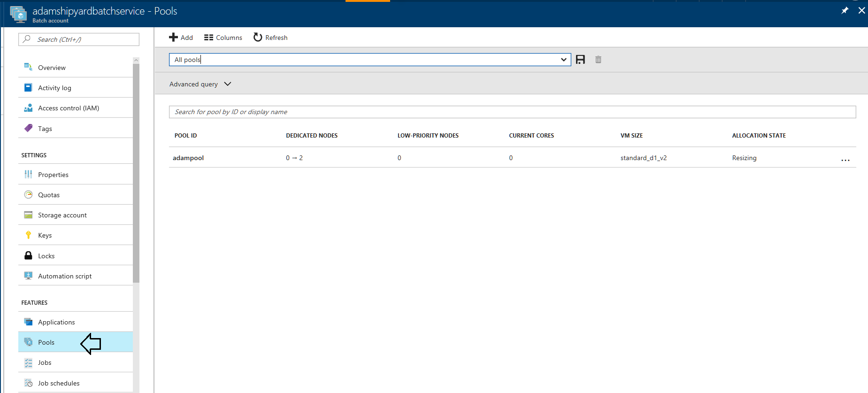The image size is (868, 393).
Task: Click the Batch account icon in header
Action: coord(19,14)
